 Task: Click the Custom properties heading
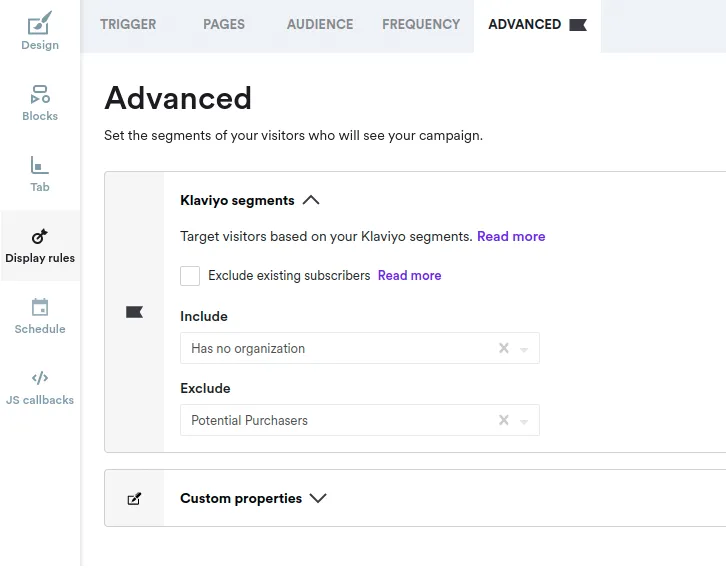click(x=241, y=499)
